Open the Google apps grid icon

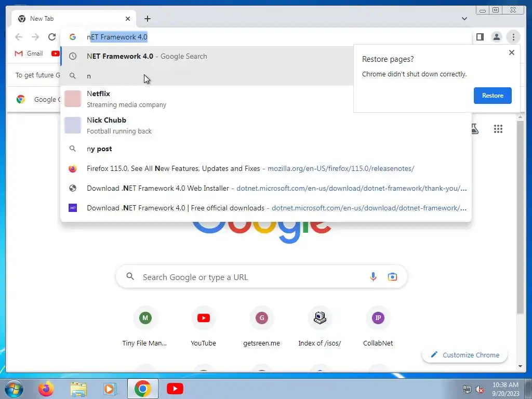498,129
